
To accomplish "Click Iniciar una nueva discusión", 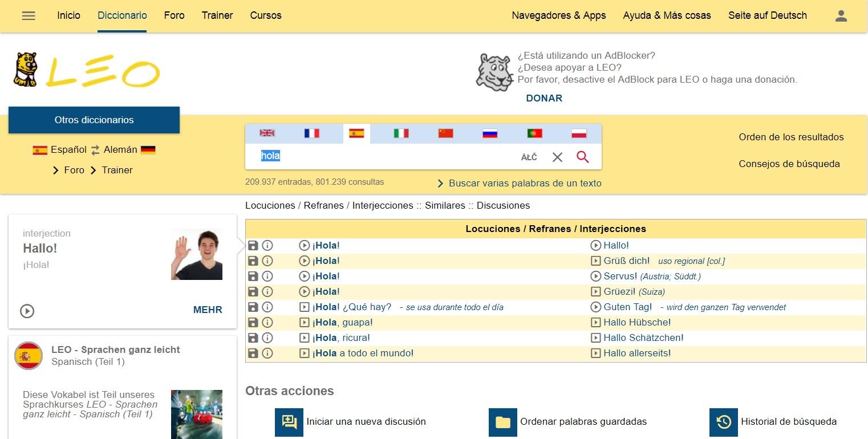I will (350, 422).
